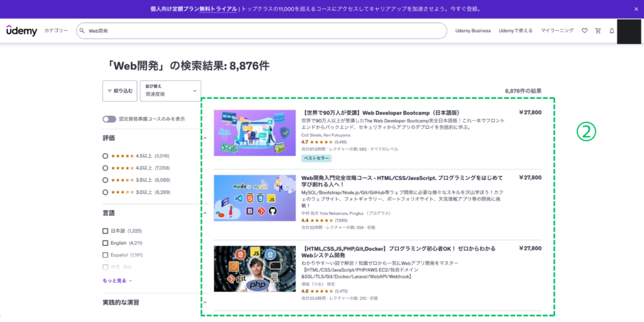Collapse the 言語 filter section chevron

coord(204,213)
